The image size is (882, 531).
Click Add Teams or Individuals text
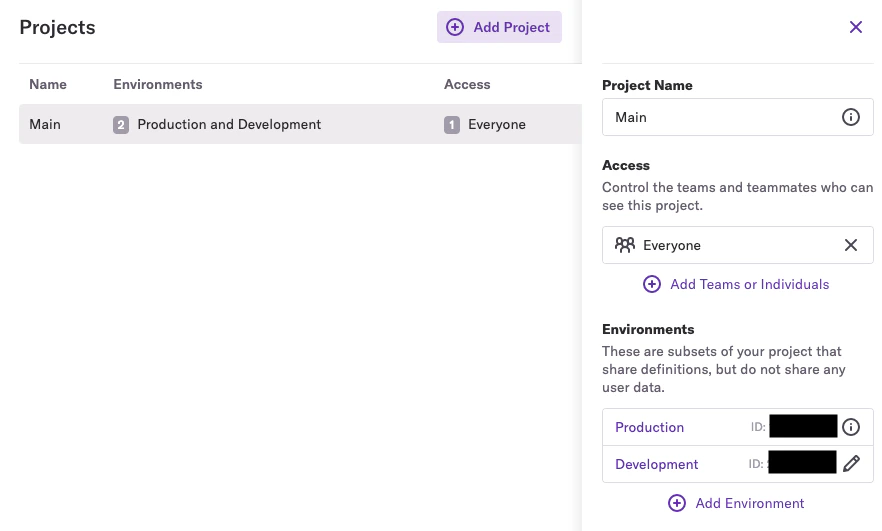click(x=749, y=284)
